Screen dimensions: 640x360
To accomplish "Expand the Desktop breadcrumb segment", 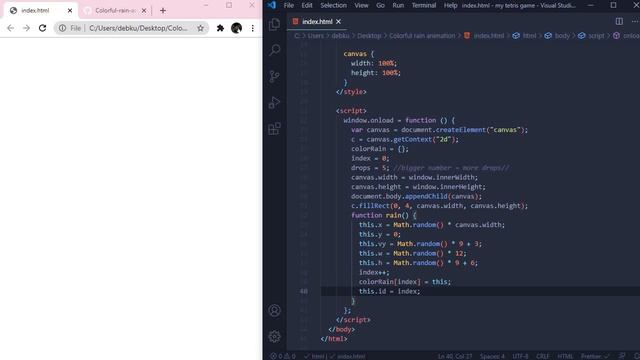I will [369, 36].
